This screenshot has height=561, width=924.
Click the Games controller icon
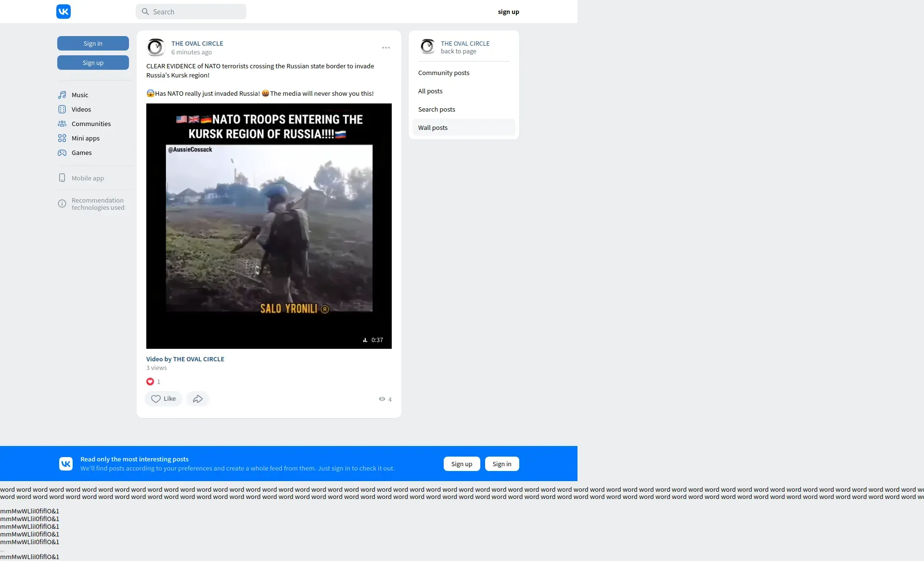pyautogui.click(x=62, y=153)
